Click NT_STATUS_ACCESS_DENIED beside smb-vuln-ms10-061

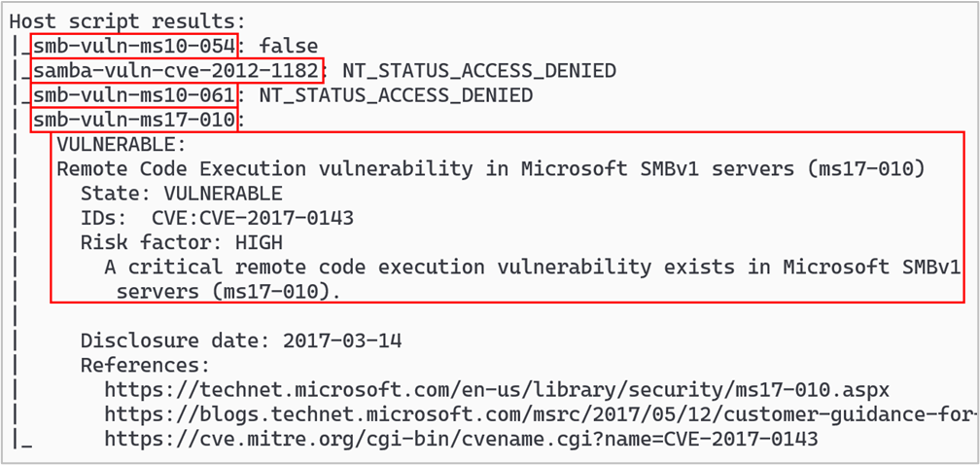click(x=395, y=95)
